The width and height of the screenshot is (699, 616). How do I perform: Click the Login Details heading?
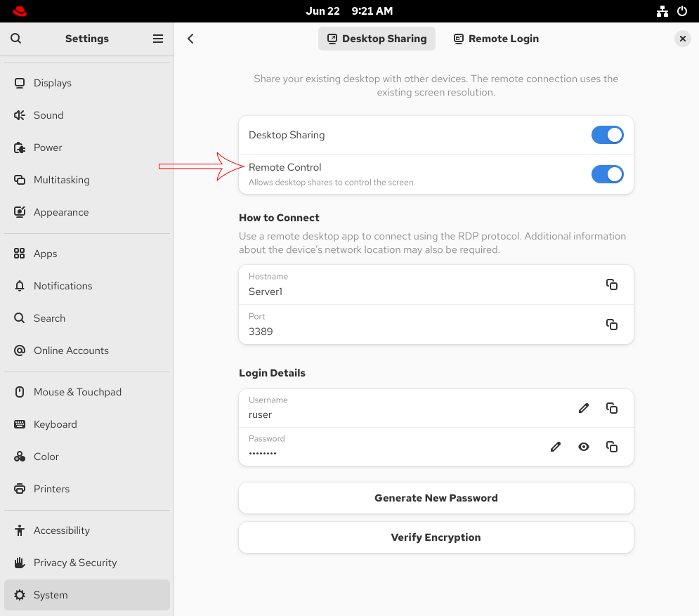(272, 373)
